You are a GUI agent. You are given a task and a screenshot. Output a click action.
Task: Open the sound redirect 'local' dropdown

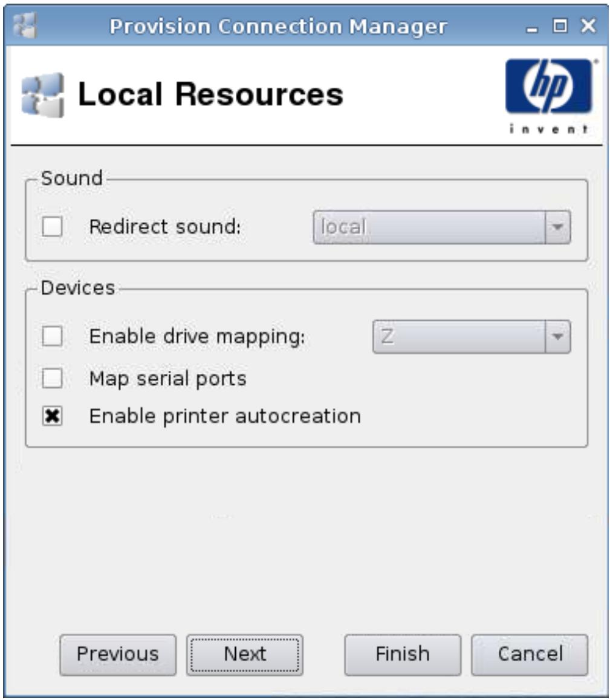tap(442, 227)
